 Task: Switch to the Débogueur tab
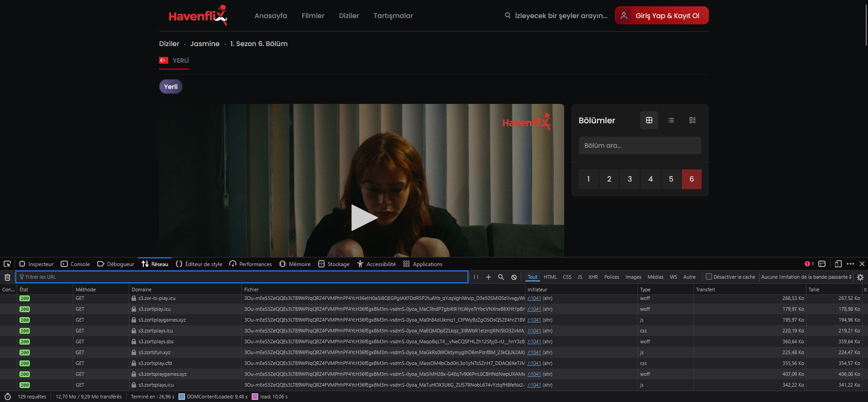(x=116, y=264)
